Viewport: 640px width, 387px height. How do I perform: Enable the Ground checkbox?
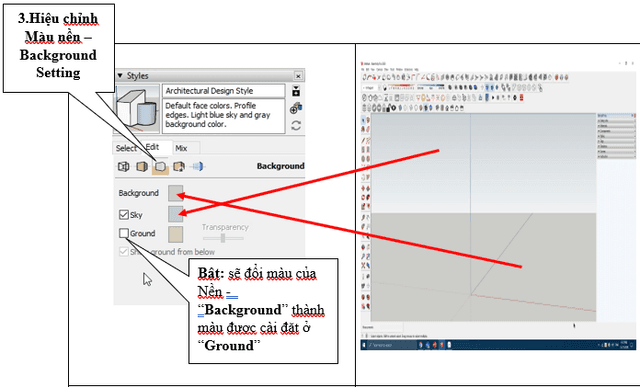tap(124, 233)
